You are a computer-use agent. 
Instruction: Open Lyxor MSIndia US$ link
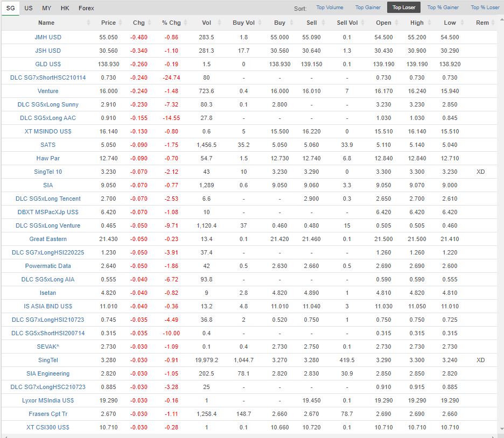click(x=48, y=401)
